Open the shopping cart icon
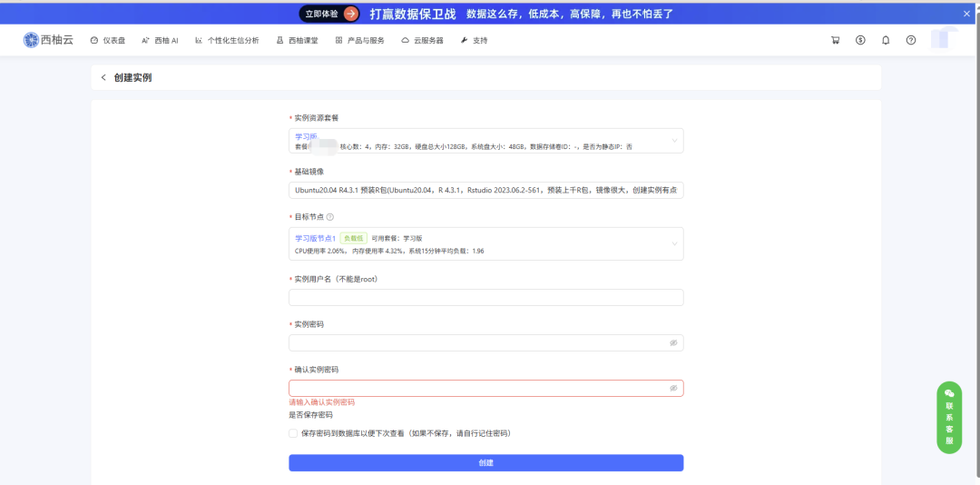Screen dimensions: 980x485 pos(835,40)
